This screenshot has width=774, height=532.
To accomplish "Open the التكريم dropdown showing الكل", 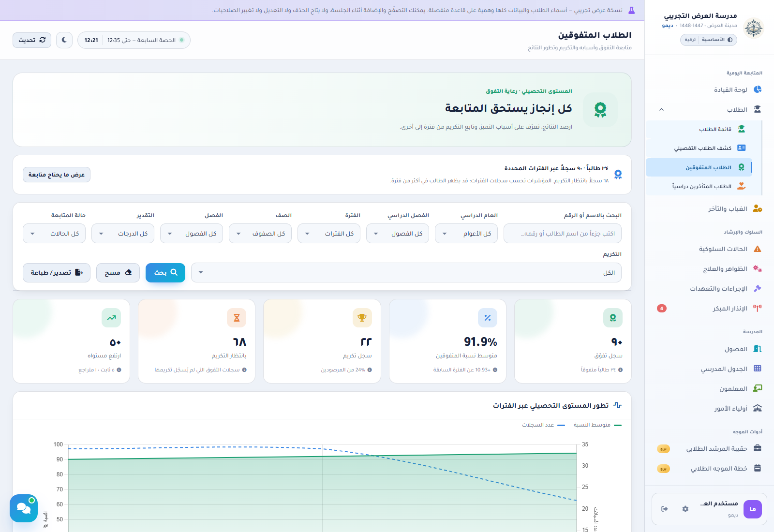I will coord(406,273).
